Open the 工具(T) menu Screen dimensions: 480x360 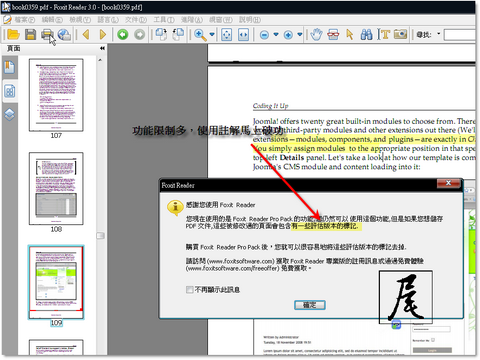(x=164, y=20)
